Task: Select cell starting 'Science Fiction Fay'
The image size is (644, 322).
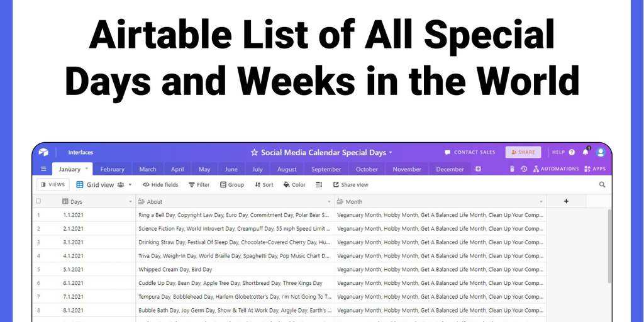Action: click(235, 228)
